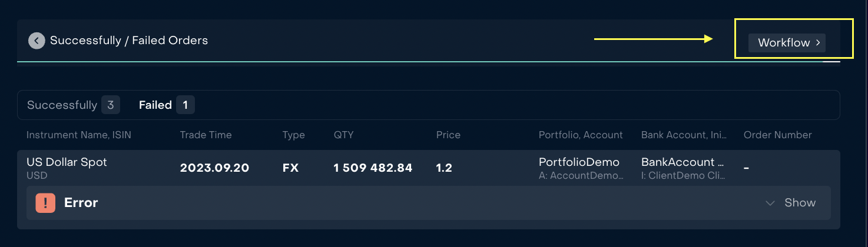Viewport: 868px width, 247px height.
Task: Click the red error exclamation icon
Action: click(45, 203)
